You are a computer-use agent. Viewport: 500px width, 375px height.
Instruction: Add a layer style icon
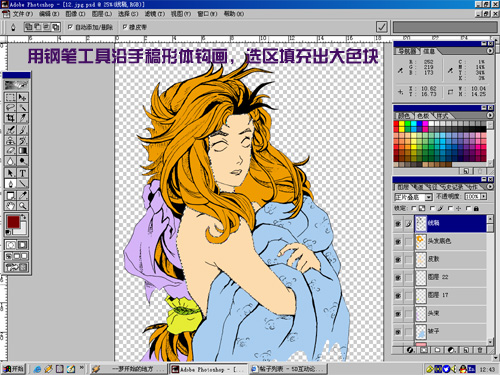click(x=410, y=350)
